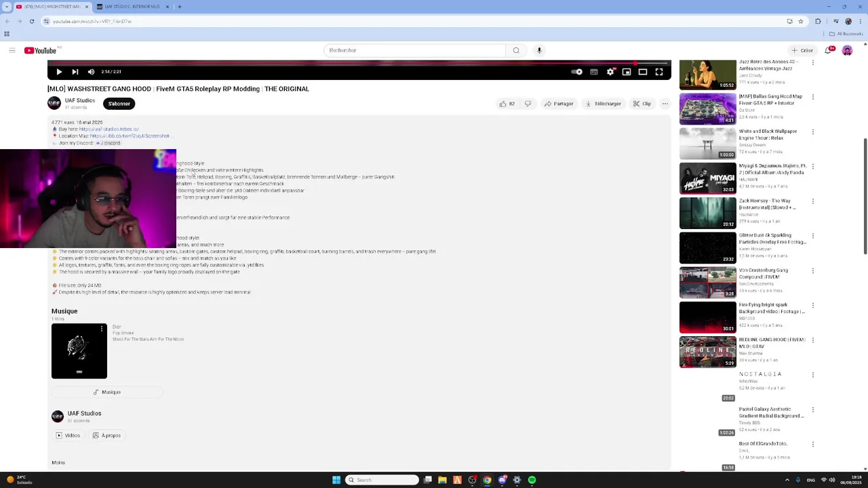Viewport: 868px width, 488px height.
Task: Open the Créer create button
Action: (x=802, y=50)
